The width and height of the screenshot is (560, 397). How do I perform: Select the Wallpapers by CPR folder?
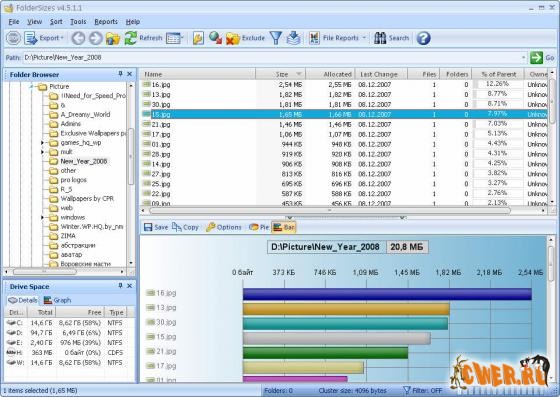point(87,198)
